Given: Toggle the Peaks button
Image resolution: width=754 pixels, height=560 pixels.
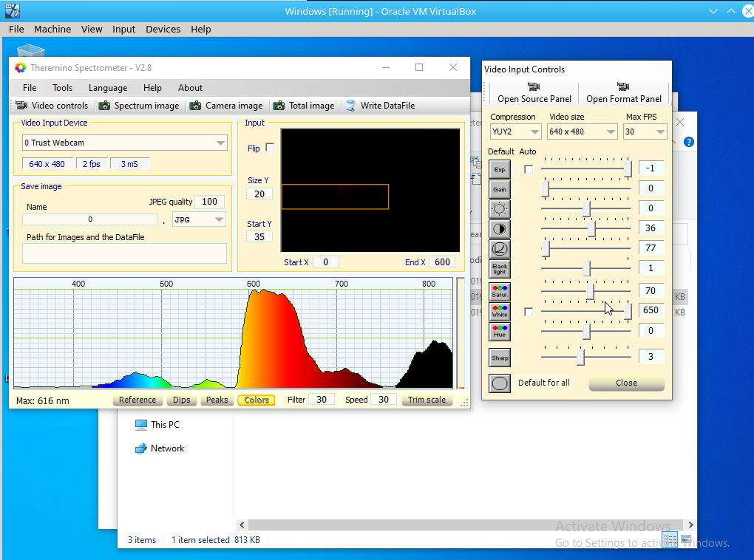Looking at the screenshot, I should 217,400.
